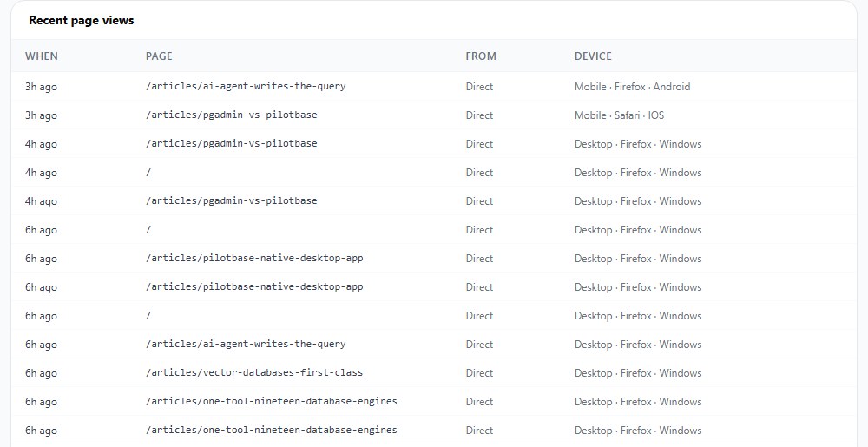Click the "/" page viewed 4h ago
Image resolution: width=868 pixels, height=447 pixels.
point(148,173)
